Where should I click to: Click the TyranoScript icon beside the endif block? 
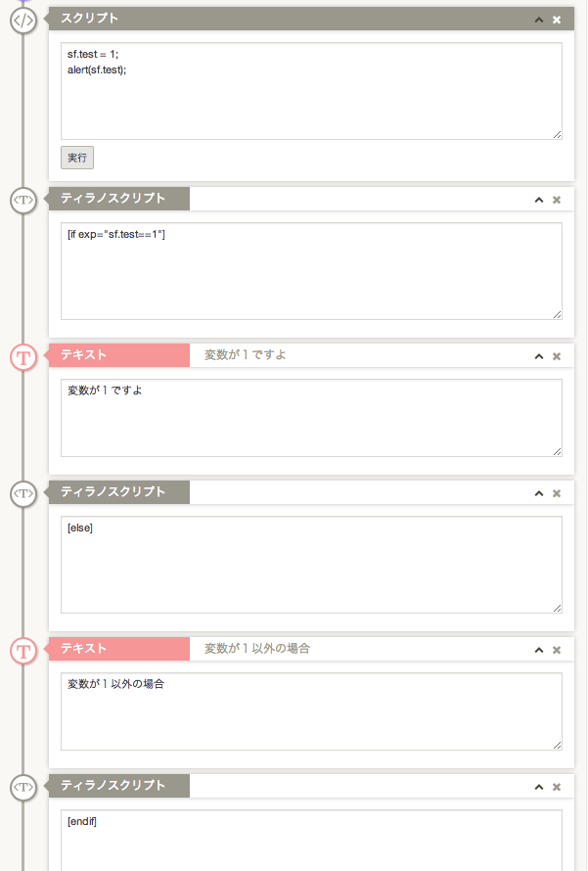(23, 787)
